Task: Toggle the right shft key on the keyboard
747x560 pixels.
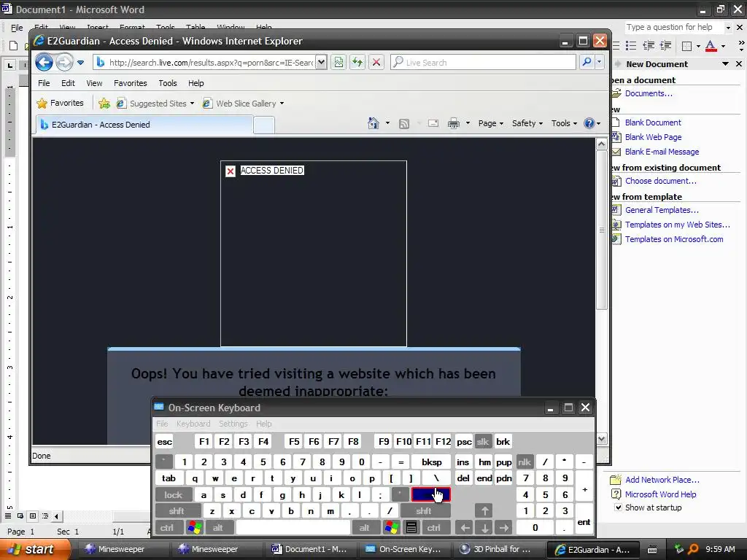Action: click(x=424, y=511)
